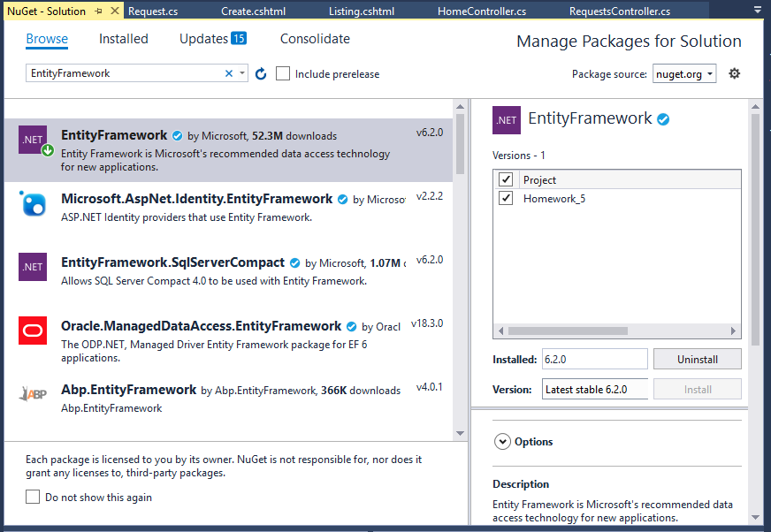This screenshot has height=532, width=771.
Task: Click verified badge beside Microsoft.AspNet.Identity.EntityFramework
Action: (343, 199)
